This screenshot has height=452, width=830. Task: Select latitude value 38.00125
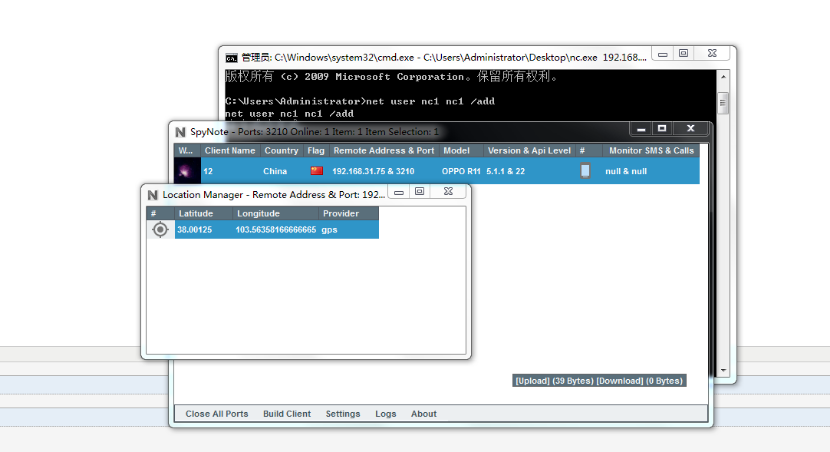[194, 230]
